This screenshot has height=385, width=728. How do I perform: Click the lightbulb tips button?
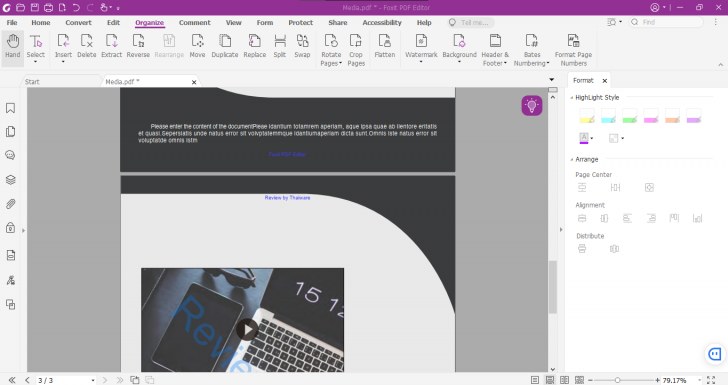[x=532, y=105]
